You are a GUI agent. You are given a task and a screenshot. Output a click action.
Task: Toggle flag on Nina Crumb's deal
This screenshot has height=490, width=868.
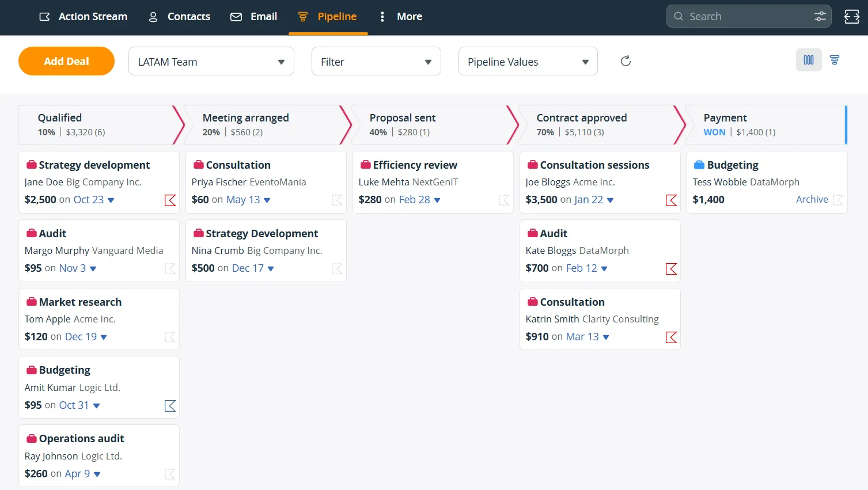[338, 269]
